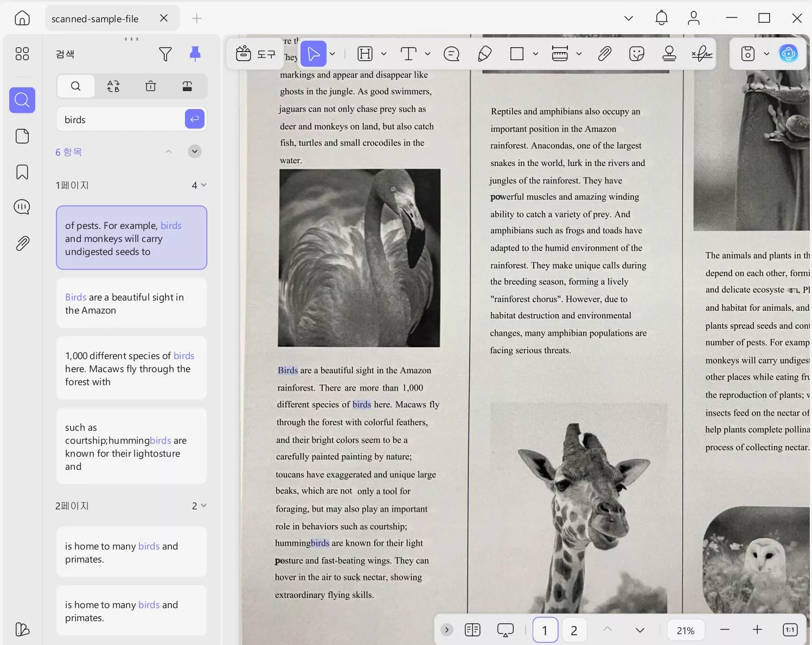
Task: Expand the shape tool dropdown
Action: point(535,54)
